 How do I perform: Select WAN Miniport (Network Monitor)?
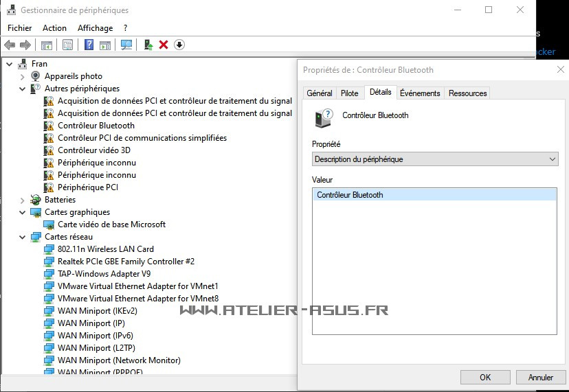(x=119, y=360)
